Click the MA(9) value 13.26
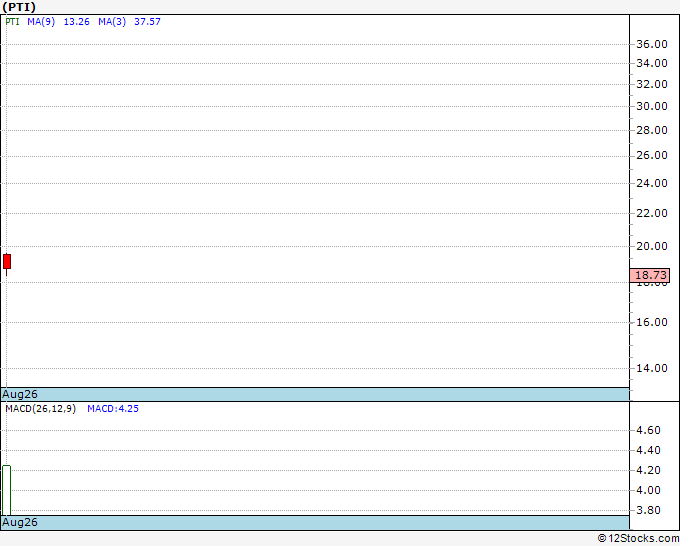The image size is (680, 546). 77,22
